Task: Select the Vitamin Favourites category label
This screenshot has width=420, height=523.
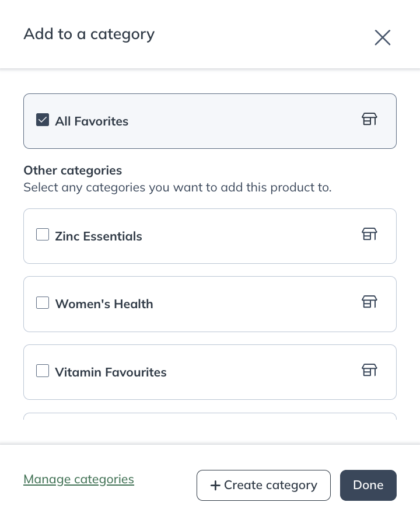Action: (x=111, y=372)
